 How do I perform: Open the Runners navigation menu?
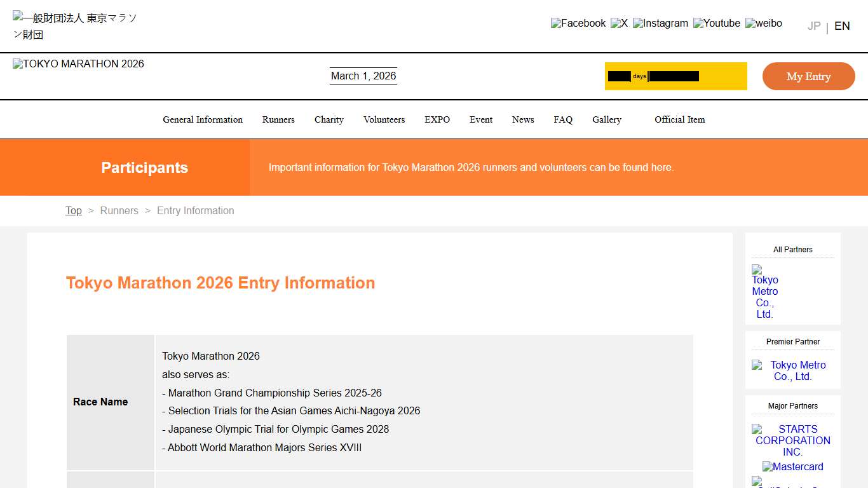click(278, 119)
